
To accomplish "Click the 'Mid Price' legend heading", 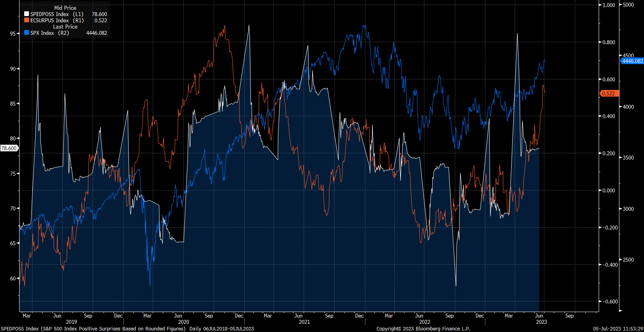I will (x=65, y=8).
